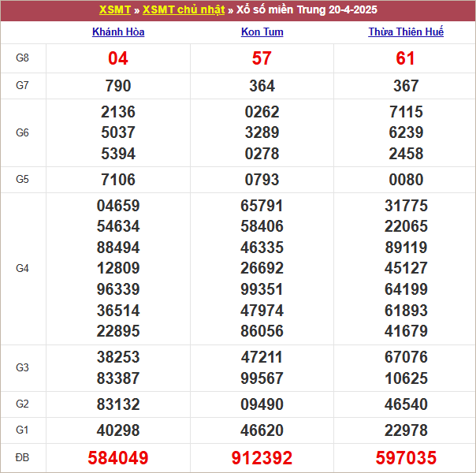The image size is (476, 473).
Task: Click the header text Xổ số miền Trung 20-4-2025
Action: [x=307, y=10]
